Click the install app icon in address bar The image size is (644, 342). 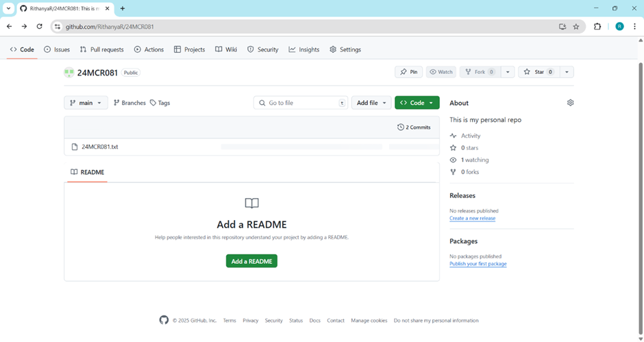[562, 26]
